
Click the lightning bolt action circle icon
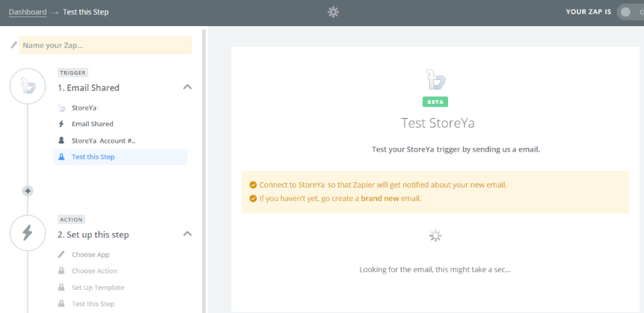(x=28, y=234)
